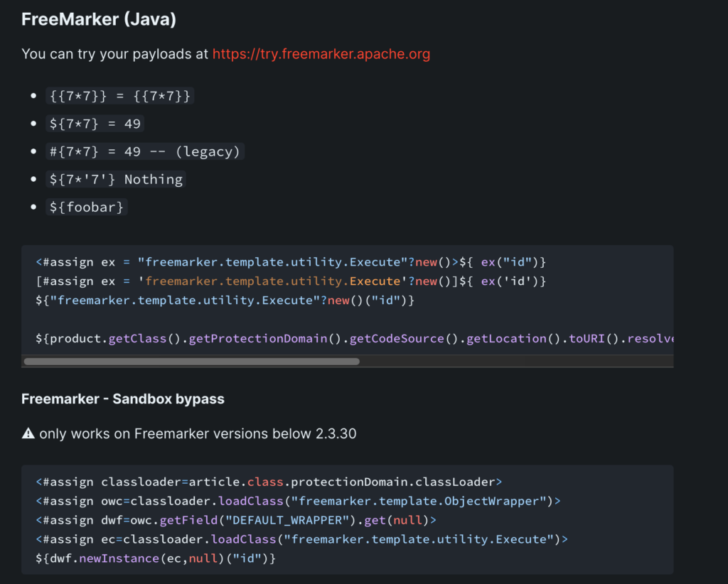Click the 'FreeMarker (Java)' heading
Image resolution: width=728 pixels, height=584 pixels.
point(99,19)
